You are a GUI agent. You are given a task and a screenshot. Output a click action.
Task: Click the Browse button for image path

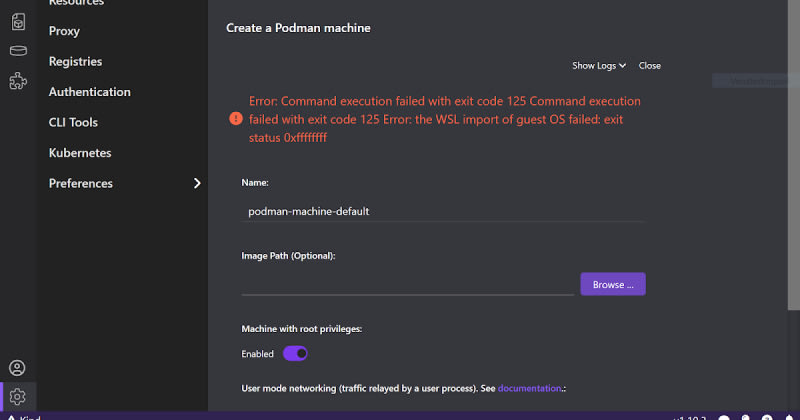[x=613, y=285]
